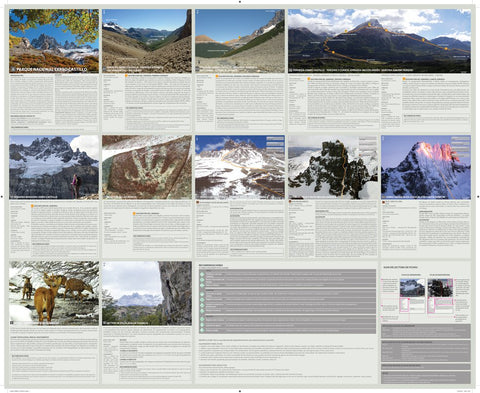This screenshot has height=393, width=480.
Task: Click the gray recommendations table block
Action: 287,301
